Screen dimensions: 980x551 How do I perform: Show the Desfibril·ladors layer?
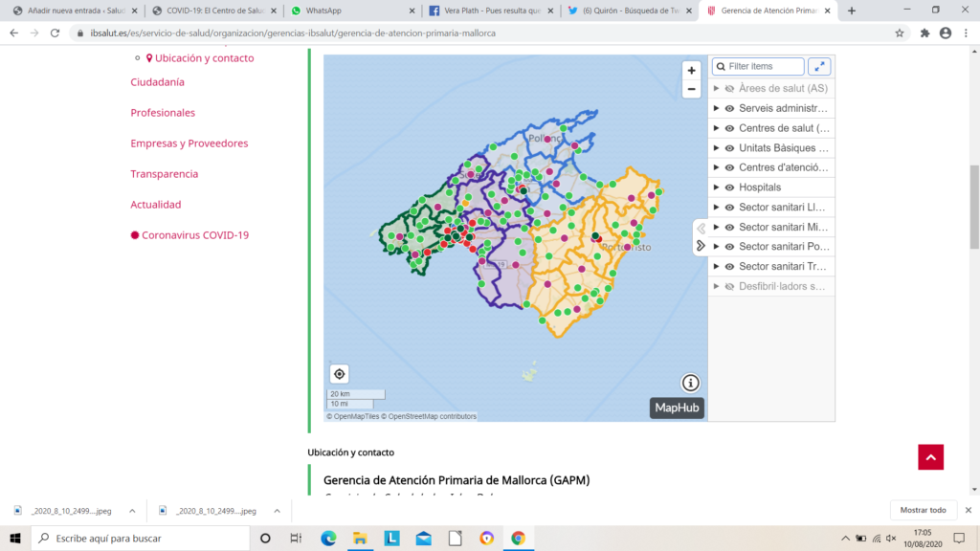729,286
